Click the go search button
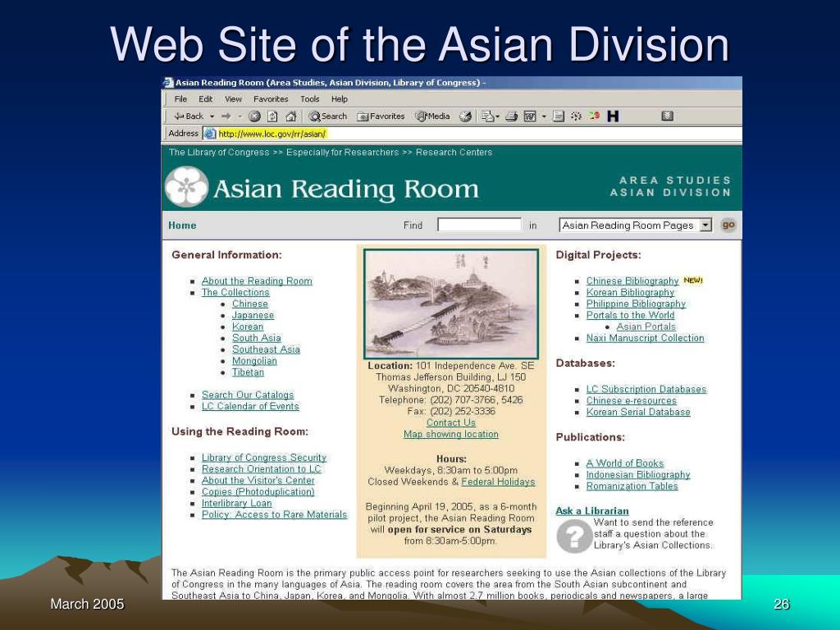This screenshot has height=630, width=840. (x=728, y=225)
